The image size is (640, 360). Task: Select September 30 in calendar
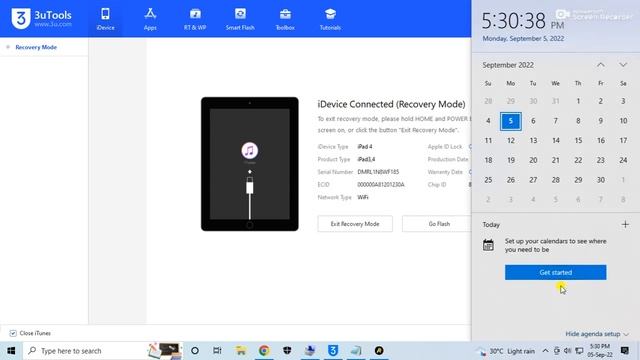(600, 180)
